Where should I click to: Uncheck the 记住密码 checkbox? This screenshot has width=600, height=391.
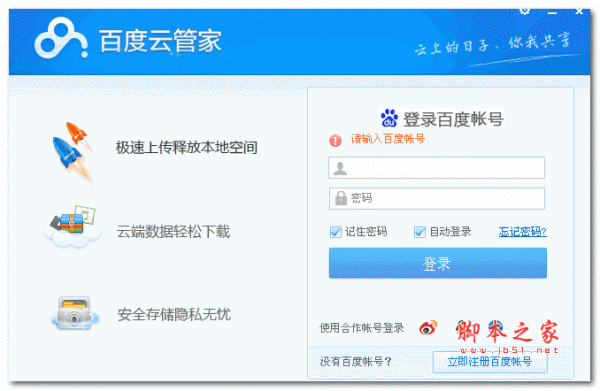click(336, 232)
